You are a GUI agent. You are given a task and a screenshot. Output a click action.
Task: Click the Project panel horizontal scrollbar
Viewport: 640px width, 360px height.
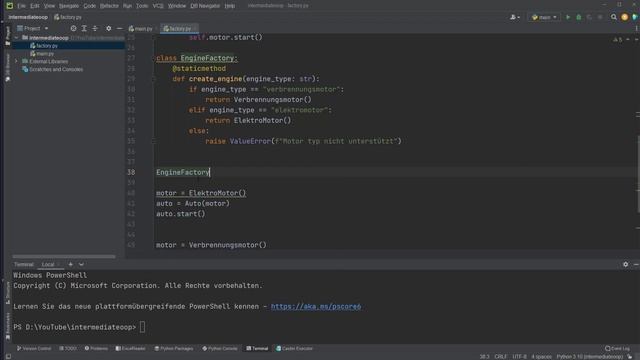coord(64,257)
